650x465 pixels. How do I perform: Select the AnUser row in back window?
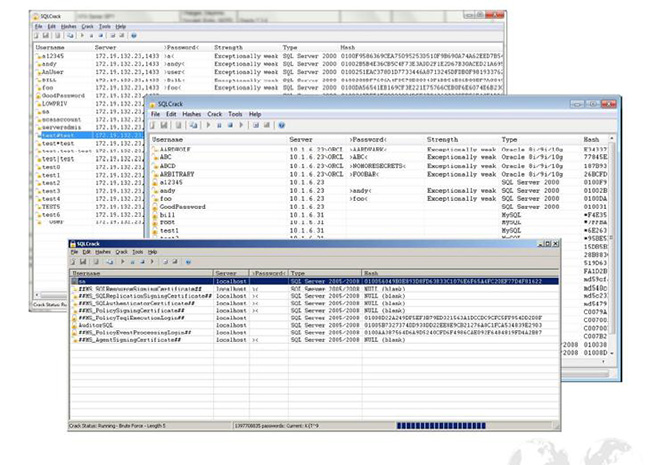coord(269,72)
